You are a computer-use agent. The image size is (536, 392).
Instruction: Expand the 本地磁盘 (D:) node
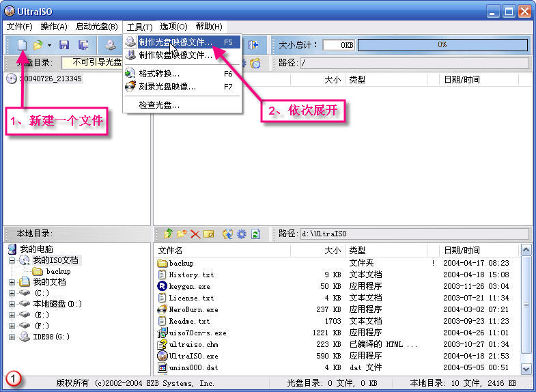(x=12, y=304)
